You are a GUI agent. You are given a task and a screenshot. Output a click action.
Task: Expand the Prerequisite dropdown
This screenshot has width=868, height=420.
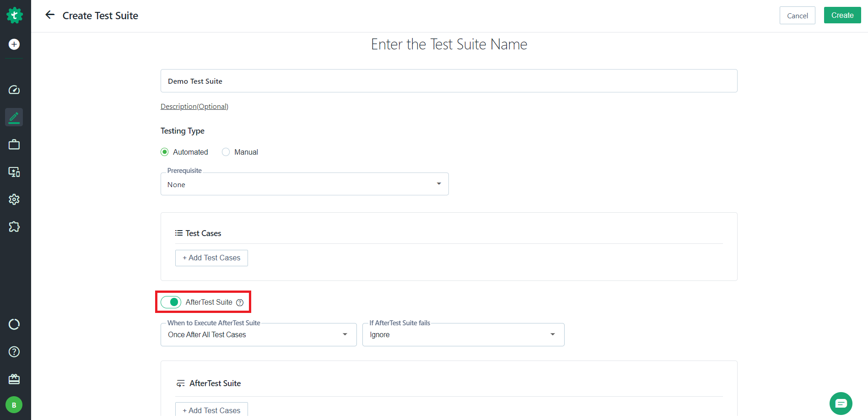point(305,184)
